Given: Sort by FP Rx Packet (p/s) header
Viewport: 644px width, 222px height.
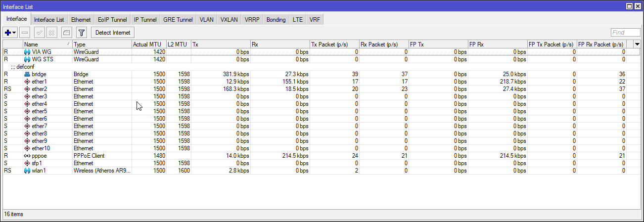Looking at the screenshot, I should 601,44.
